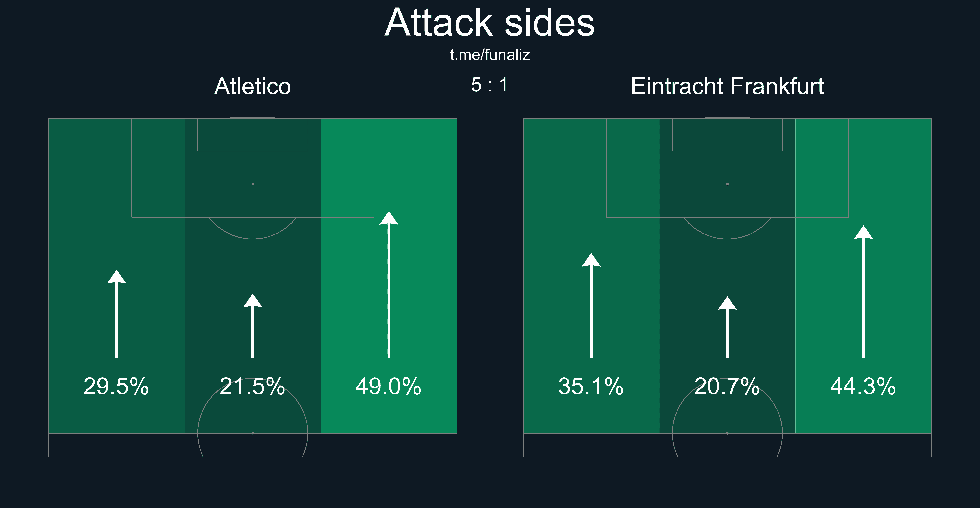Screen dimensions: 980x508
Task: Click the penalty spot on Frankfurt pitch
Action: [x=727, y=184]
